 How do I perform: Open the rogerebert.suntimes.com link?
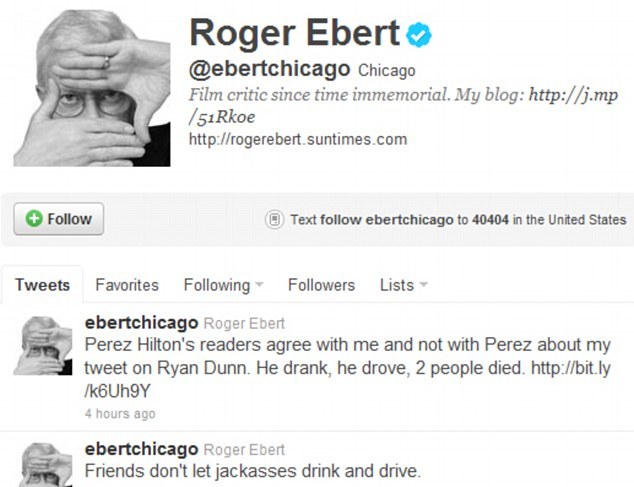[298, 139]
